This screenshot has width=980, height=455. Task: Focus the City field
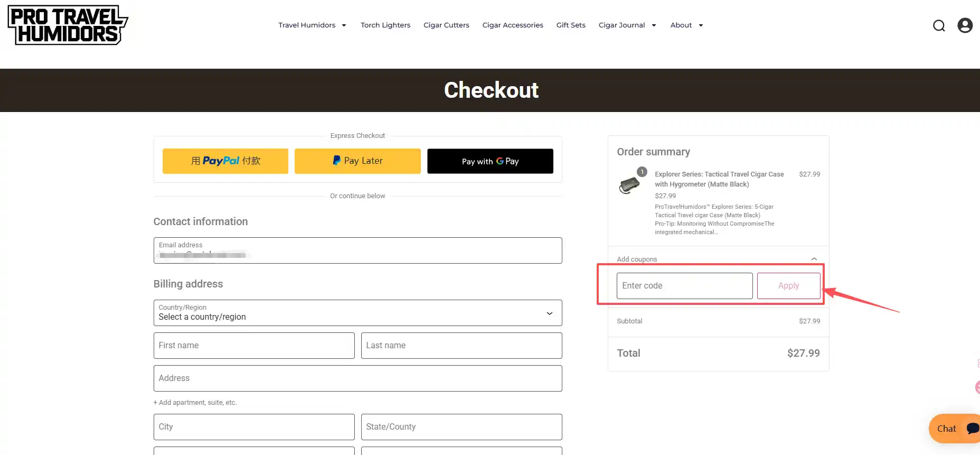[254, 427]
